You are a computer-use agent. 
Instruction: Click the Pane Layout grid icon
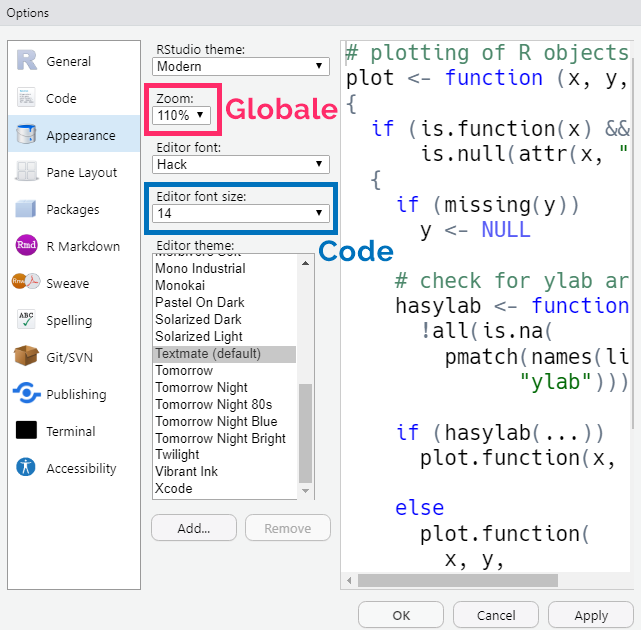tap(27, 171)
